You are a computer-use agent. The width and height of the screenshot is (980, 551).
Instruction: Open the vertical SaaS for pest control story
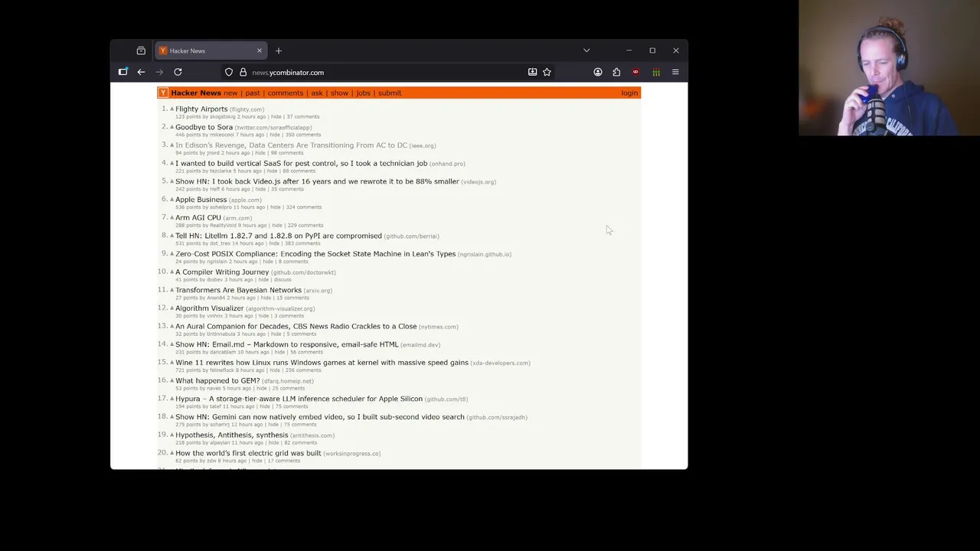point(301,163)
